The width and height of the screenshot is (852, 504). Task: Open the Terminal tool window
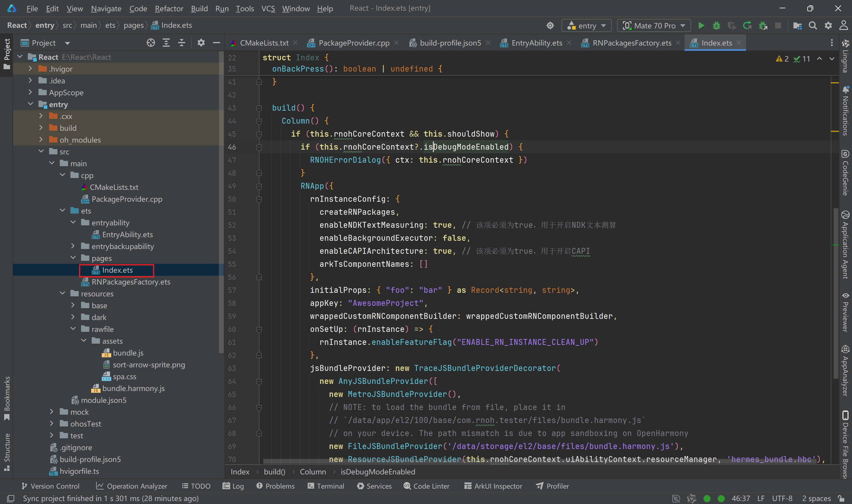pos(326,486)
